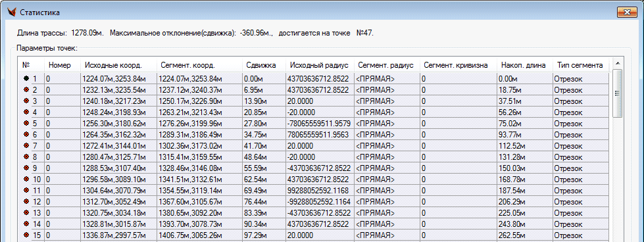Click the red point icon of row 5
The height and width of the screenshot is (242, 644).
26,123
